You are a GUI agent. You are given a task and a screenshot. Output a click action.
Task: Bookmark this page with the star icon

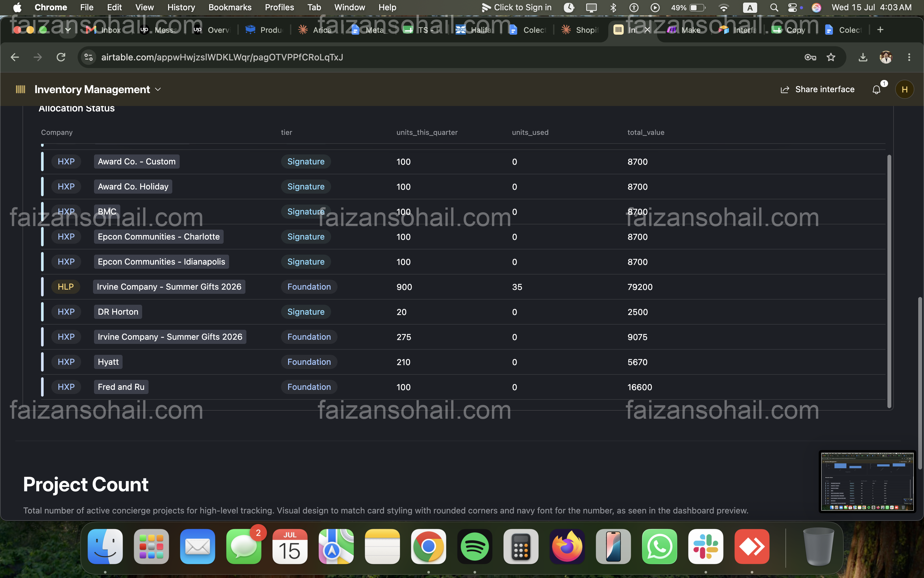831,57
